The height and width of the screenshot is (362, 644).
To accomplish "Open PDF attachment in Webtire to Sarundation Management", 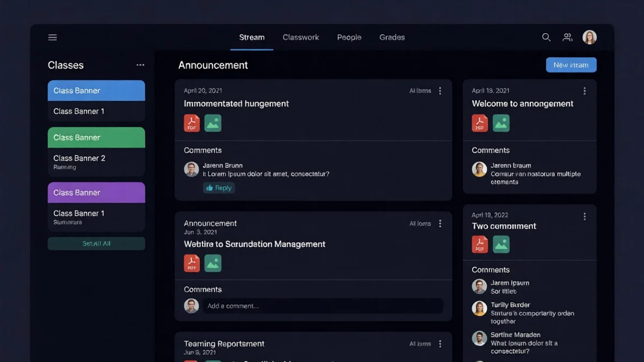I will [192, 263].
